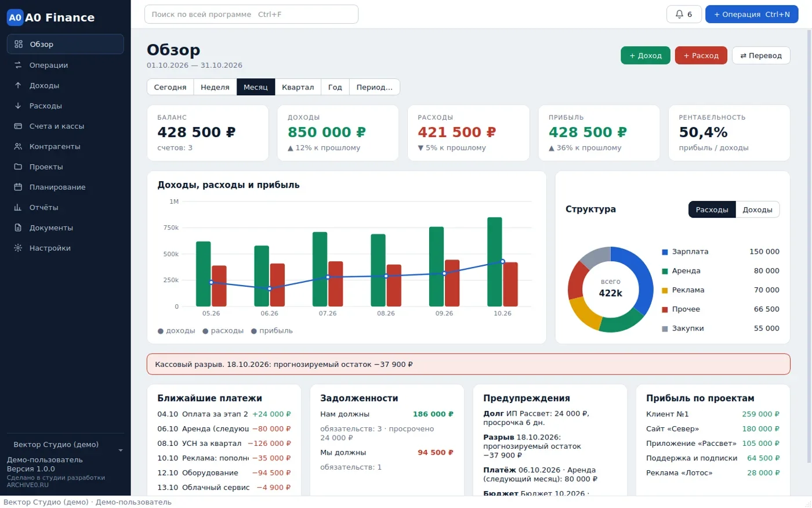Select the Год period tab

coord(335,87)
